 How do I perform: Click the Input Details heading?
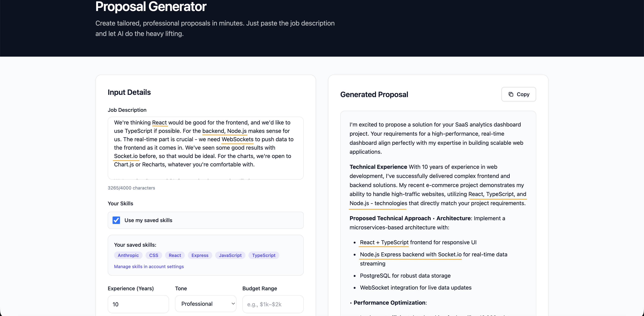pyautogui.click(x=129, y=92)
